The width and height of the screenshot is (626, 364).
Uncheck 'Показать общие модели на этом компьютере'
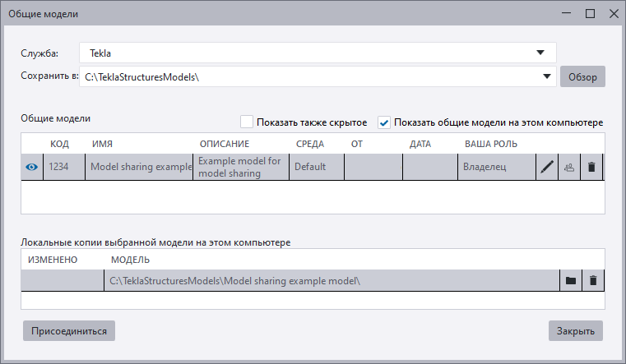point(384,122)
